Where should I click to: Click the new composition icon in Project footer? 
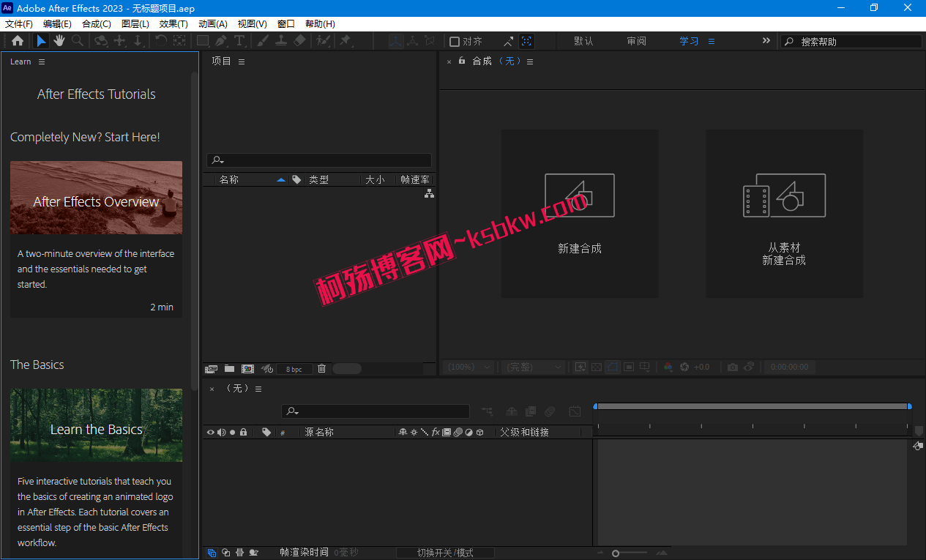(x=247, y=369)
